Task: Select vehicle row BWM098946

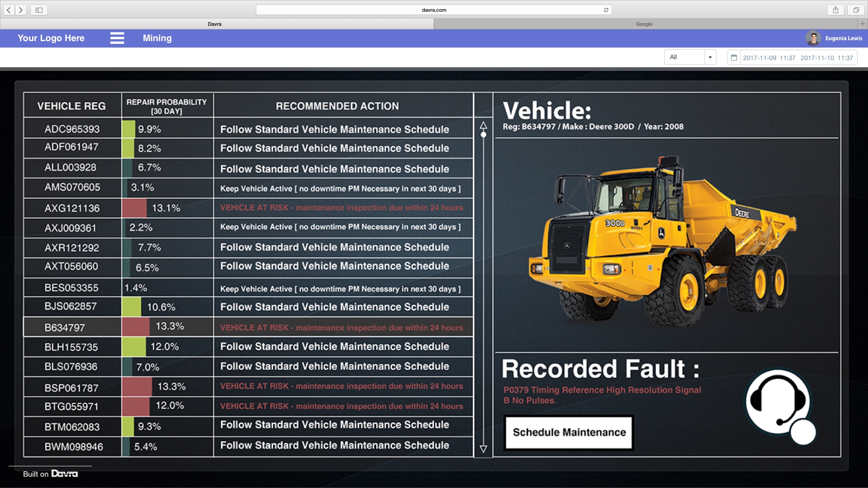Action: [248, 446]
